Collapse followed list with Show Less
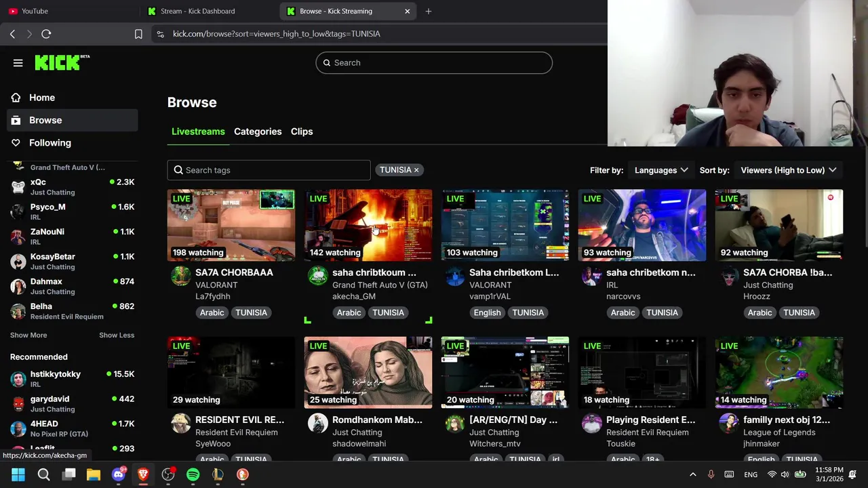Viewport: 868px width, 488px height. (117, 335)
